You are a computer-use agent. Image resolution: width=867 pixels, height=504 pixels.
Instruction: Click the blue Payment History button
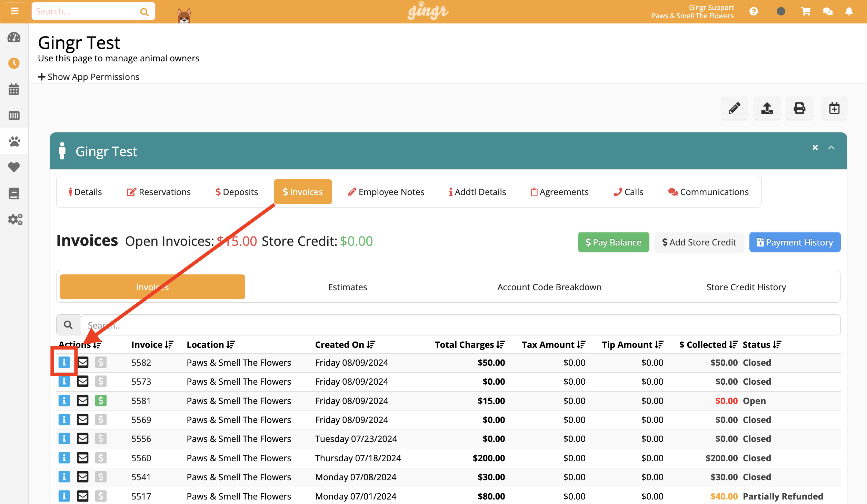coord(795,242)
